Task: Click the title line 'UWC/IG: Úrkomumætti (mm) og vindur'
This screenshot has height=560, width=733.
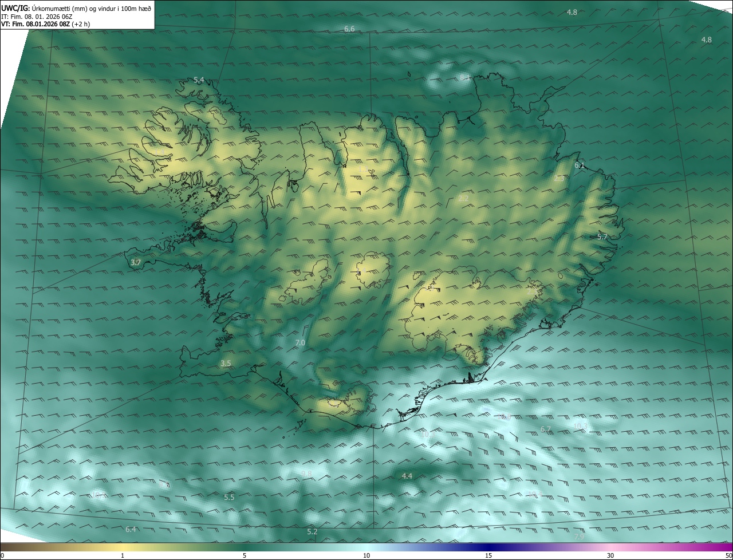Action: (76, 8)
